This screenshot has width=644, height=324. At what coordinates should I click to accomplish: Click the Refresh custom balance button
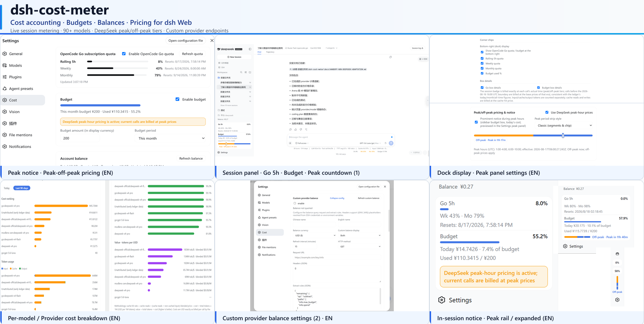tap(369, 198)
